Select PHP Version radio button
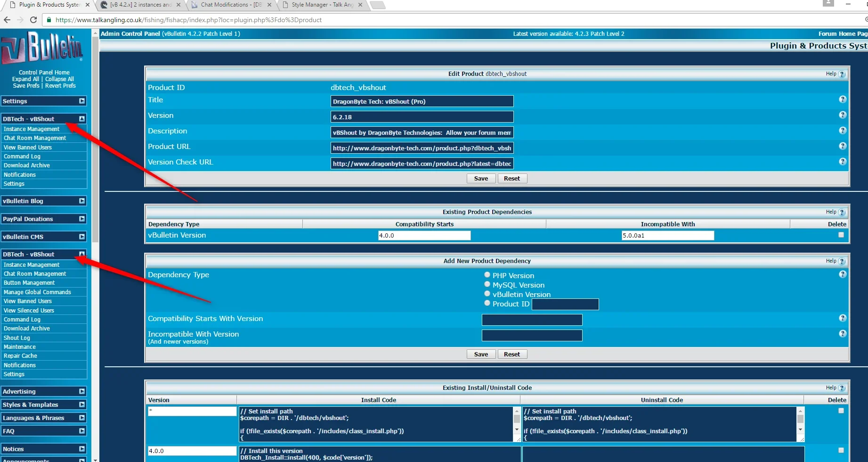The width and height of the screenshot is (868, 462). [487, 275]
